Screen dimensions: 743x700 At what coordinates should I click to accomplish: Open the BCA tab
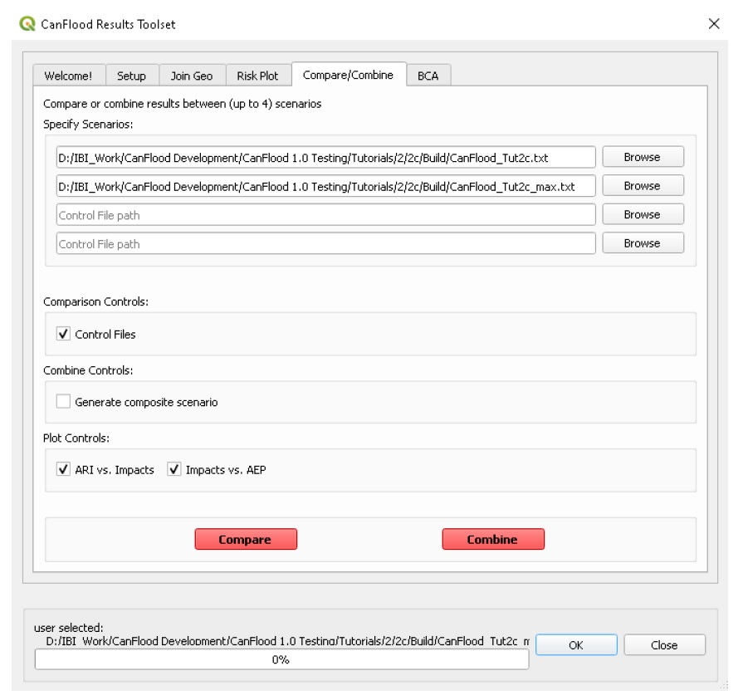pos(428,76)
